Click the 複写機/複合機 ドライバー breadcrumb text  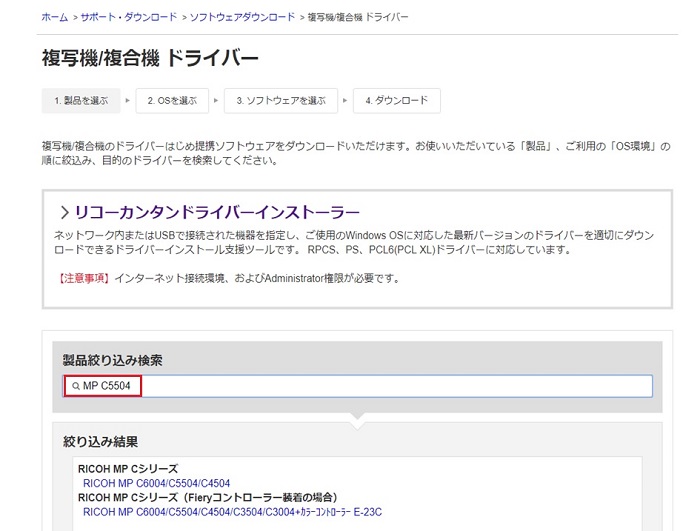coord(358,17)
